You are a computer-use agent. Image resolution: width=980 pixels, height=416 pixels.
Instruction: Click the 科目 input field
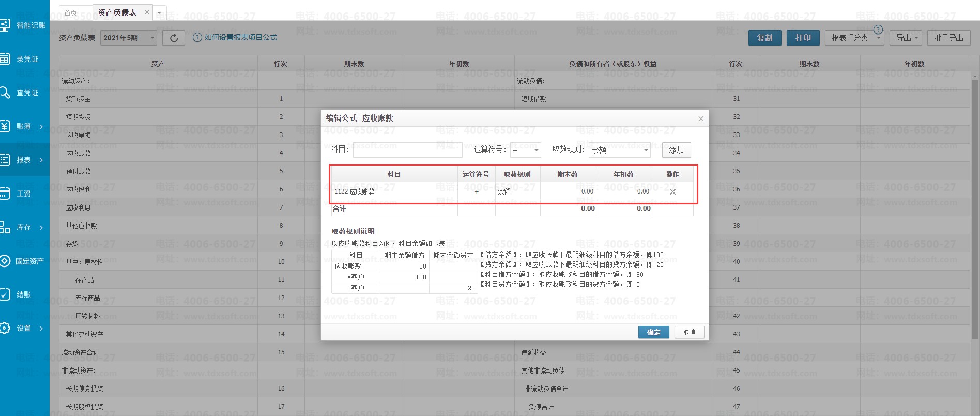[407, 150]
